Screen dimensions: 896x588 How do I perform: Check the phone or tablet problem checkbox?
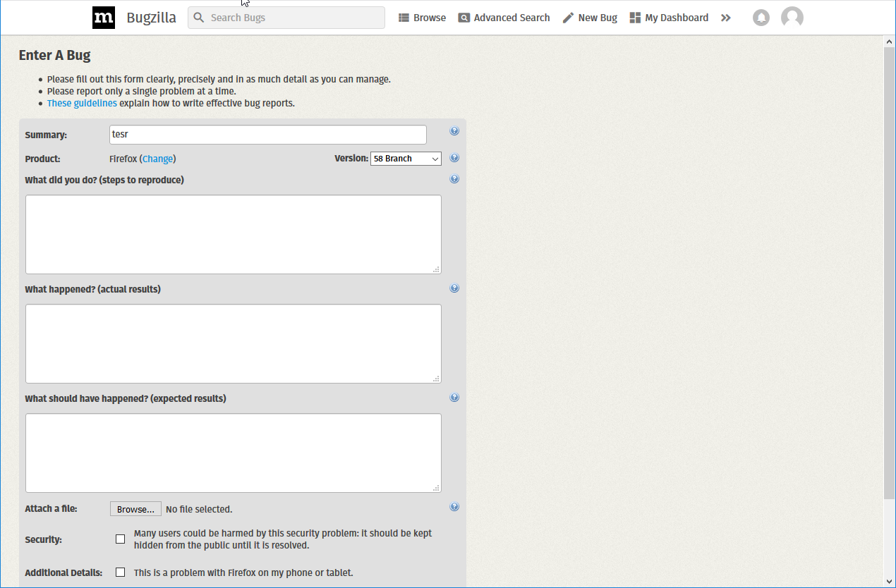121,572
